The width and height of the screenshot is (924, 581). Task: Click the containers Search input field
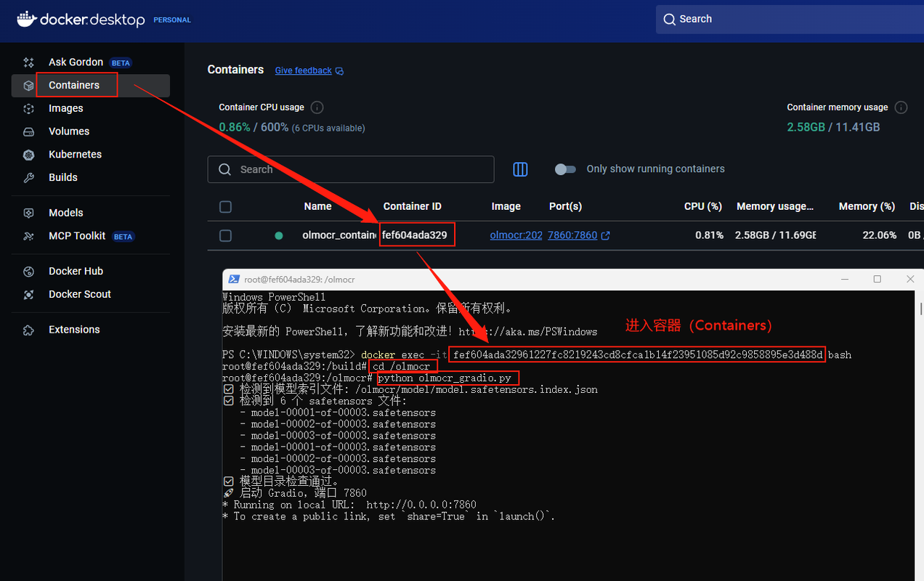(x=351, y=169)
